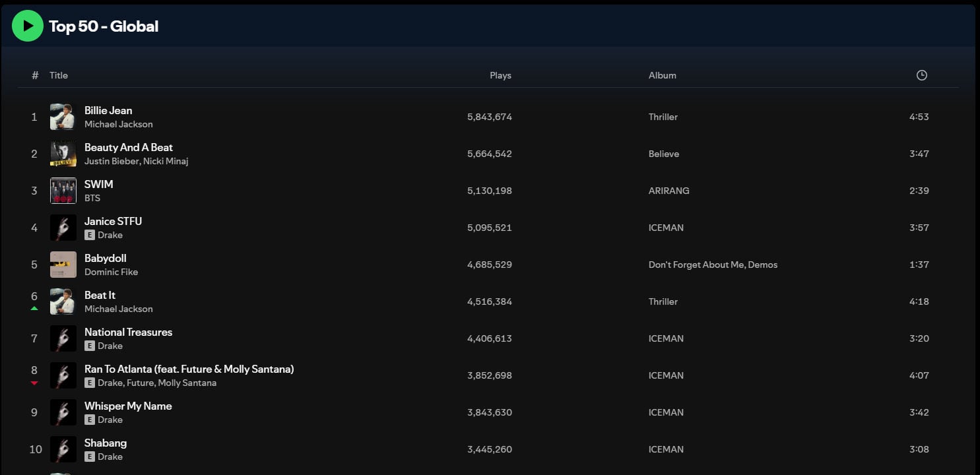Click the Plays column header
Screen dimensions: 980x475
coord(500,75)
